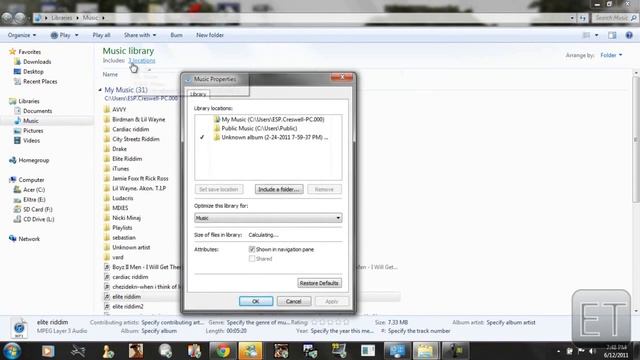Select the City Streetz Riddim folder
The width and height of the screenshot is (640, 360).
(x=136, y=139)
